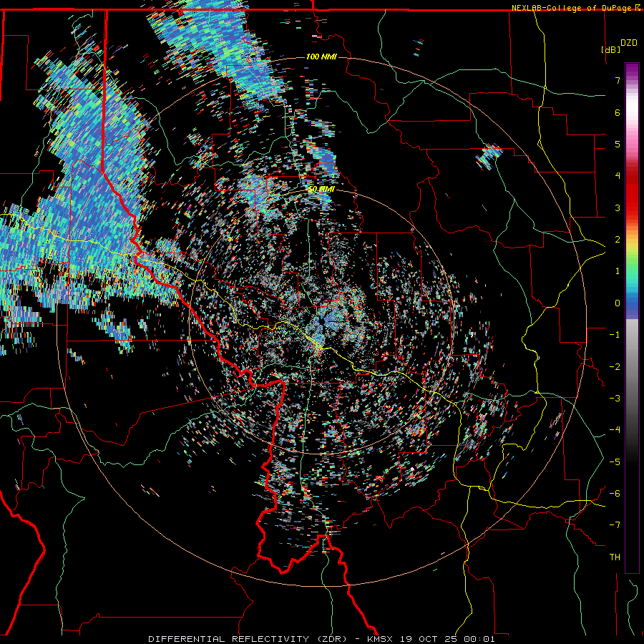Click the 19 OCT 25 00:01 timestamp
Screen dimensions: 644x644
coord(448,639)
